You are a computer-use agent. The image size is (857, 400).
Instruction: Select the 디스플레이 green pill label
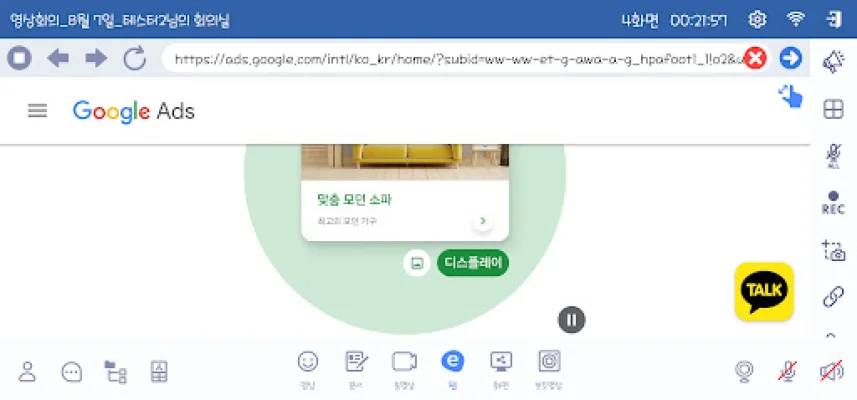click(x=473, y=263)
